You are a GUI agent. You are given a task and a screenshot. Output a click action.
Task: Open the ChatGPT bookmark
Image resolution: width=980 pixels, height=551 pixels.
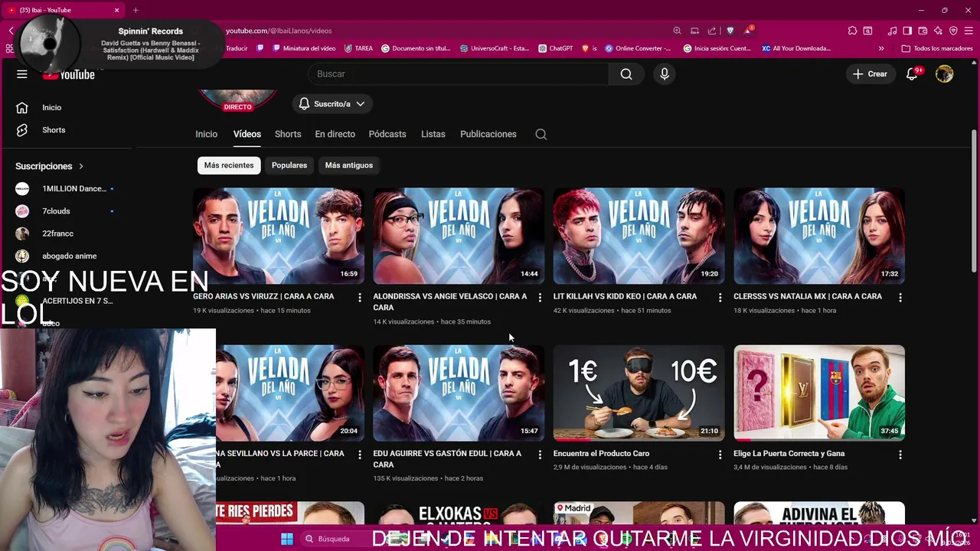coord(556,48)
